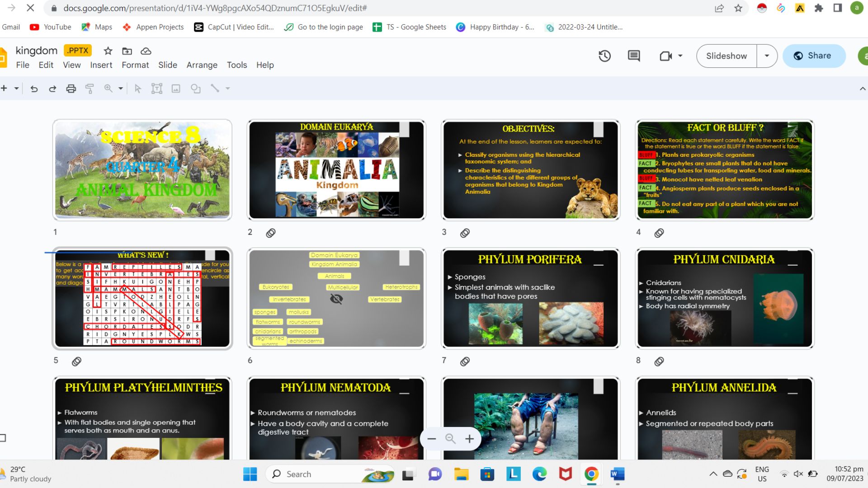868x488 pixels.
Task: Click the move to folder icon
Action: [x=127, y=51]
